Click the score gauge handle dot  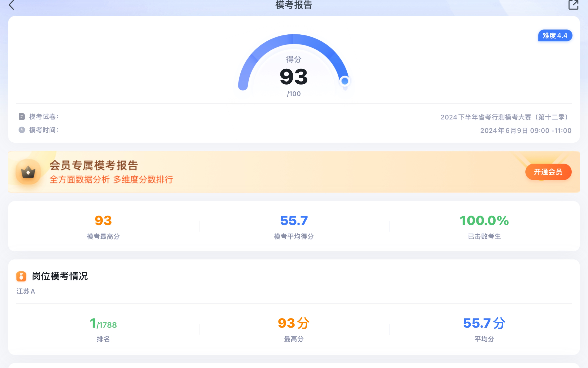[345, 81]
